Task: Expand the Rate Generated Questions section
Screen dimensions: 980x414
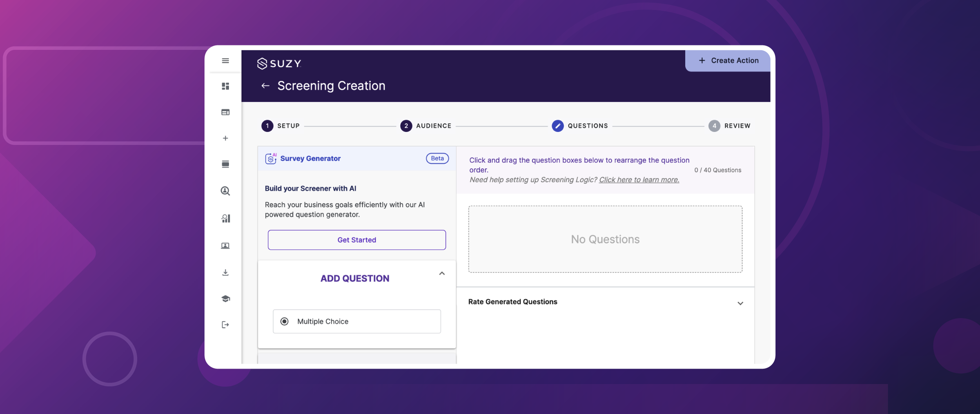Action: (740, 303)
